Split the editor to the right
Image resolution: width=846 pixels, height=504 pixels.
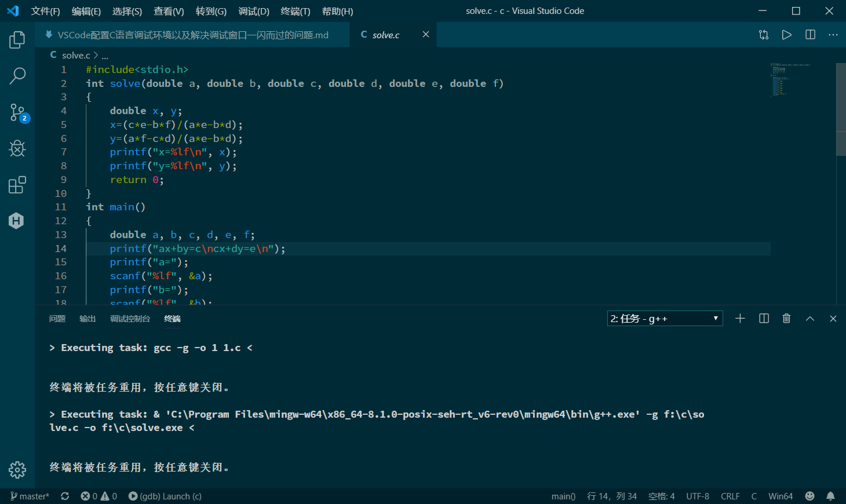(810, 35)
